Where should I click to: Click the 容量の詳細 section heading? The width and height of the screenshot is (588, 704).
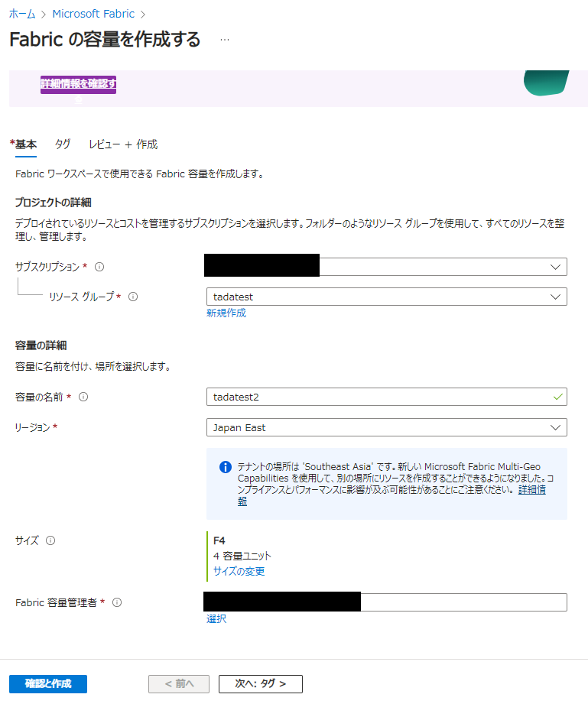pos(41,346)
